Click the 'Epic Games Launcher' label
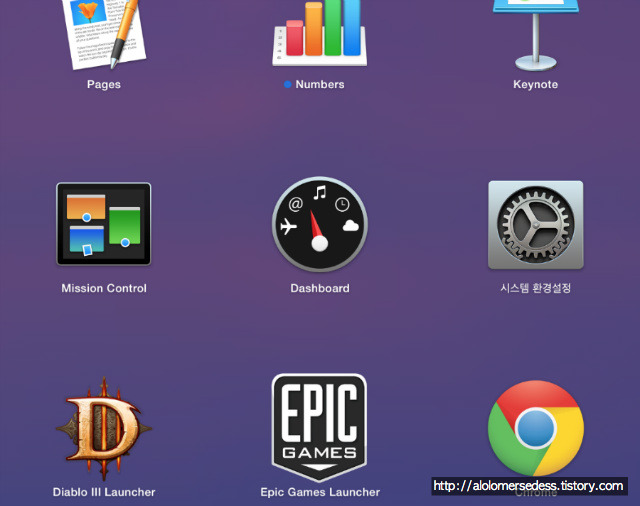 click(320, 492)
